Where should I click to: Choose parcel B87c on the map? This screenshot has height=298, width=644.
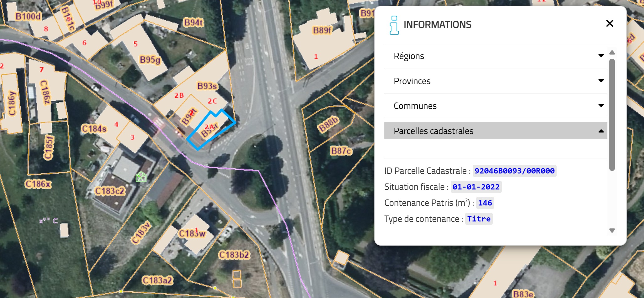[x=341, y=151]
